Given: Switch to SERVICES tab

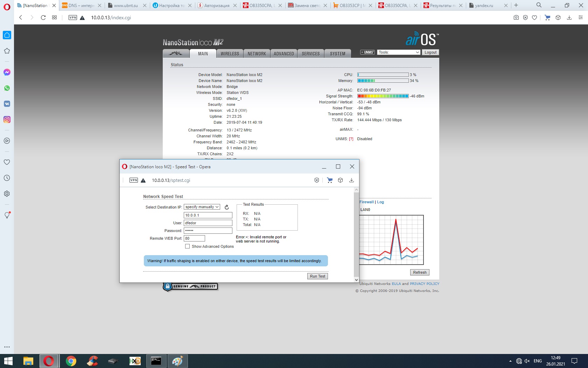Looking at the screenshot, I should click(x=311, y=54).
